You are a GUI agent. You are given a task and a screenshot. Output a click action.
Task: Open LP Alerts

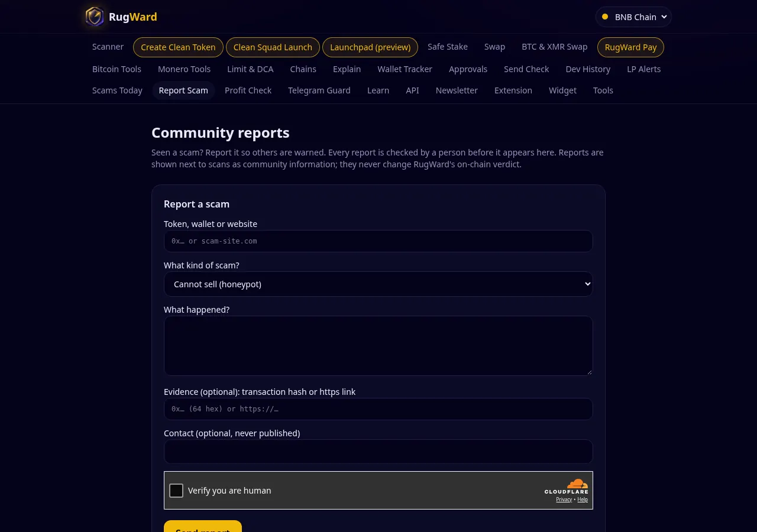[644, 69]
